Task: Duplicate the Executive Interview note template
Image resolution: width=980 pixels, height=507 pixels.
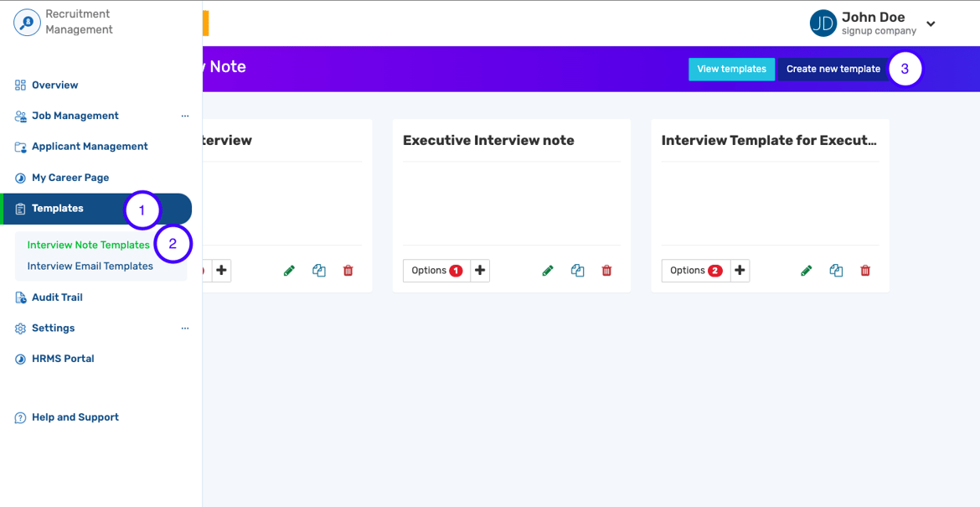Action: [x=577, y=271]
